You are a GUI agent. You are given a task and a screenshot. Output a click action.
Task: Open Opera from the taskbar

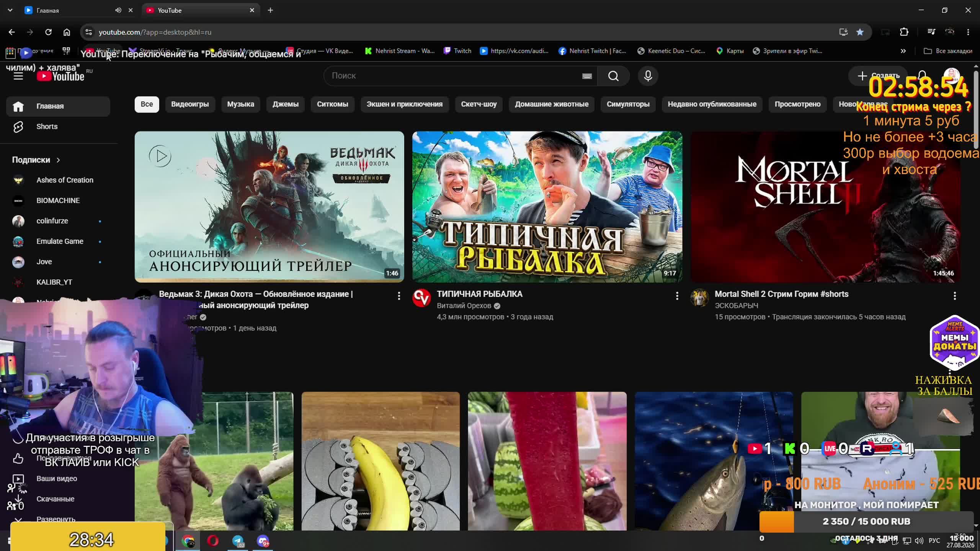213,541
